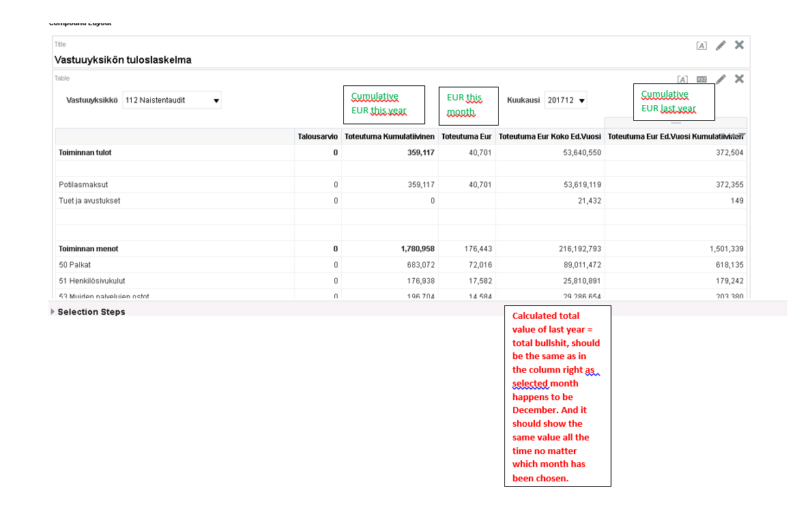The width and height of the screenshot is (812, 521).
Task: Remove the Title view from layout
Action: pos(739,45)
